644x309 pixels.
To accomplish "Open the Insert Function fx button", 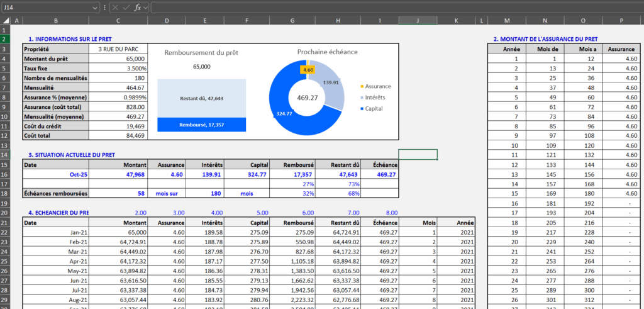I will click(x=136, y=8).
